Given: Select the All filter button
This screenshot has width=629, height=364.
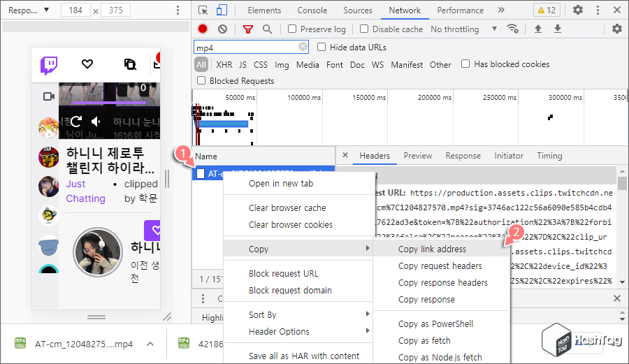Looking at the screenshot, I should click(x=201, y=64).
